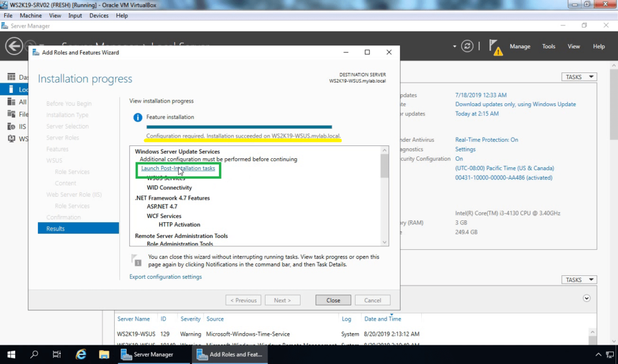Click the Feature installation info icon
This screenshot has height=364, width=618.
pos(138,118)
